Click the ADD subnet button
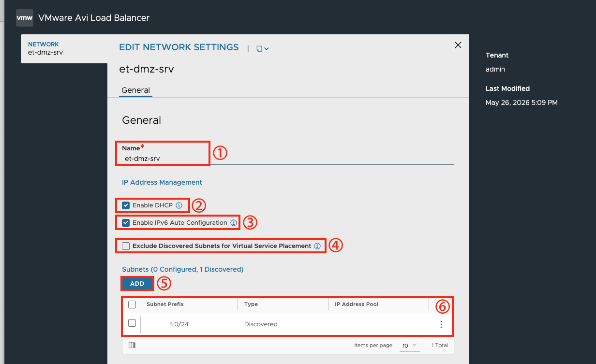The image size is (596, 364). 137,284
